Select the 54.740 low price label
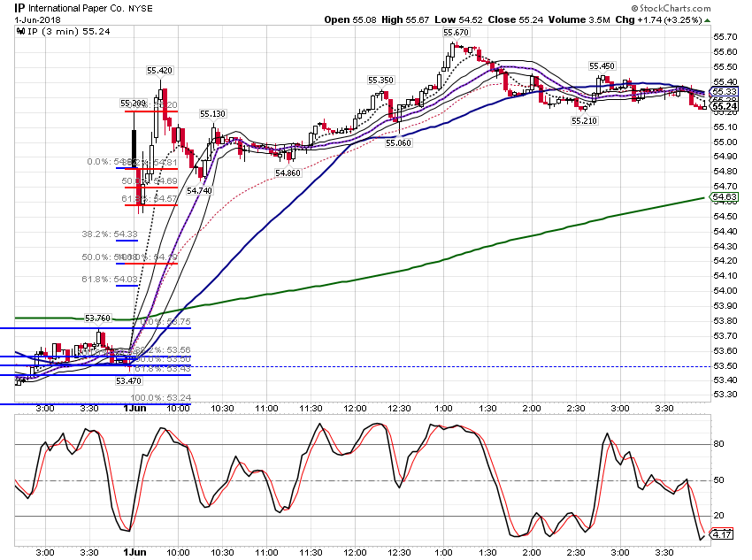This screenshot has height=560, width=752. [x=199, y=191]
